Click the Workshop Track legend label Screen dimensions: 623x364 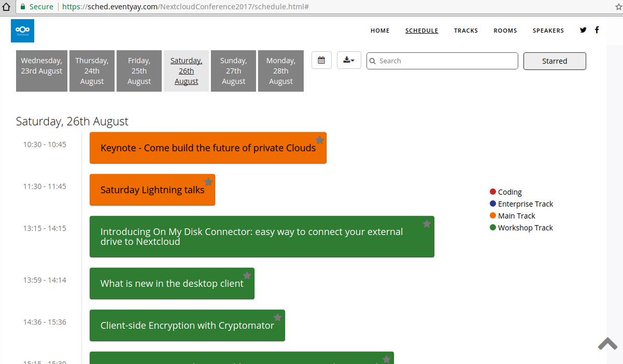[x=525, y=228]
